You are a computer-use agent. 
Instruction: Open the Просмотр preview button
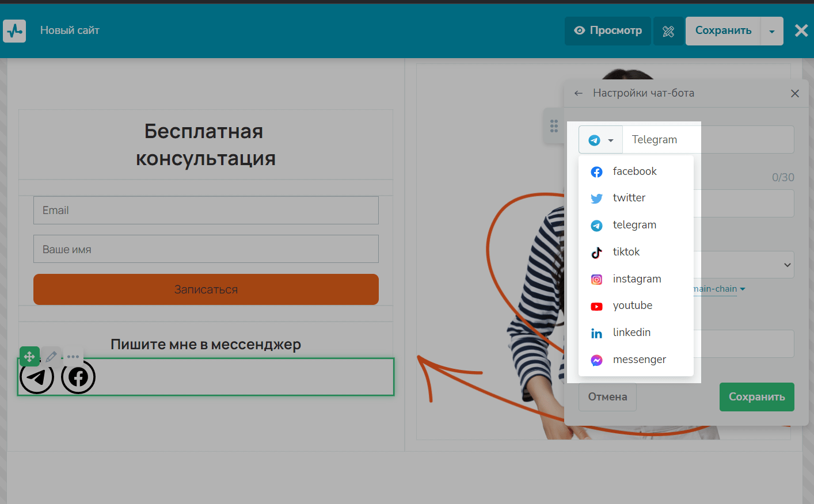click(608, 30)
